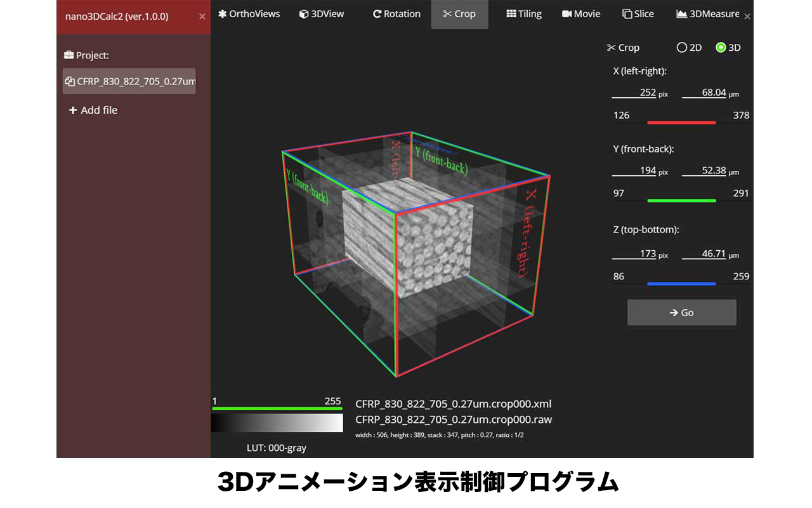This screenshot has height=508, width=812.
Task: Open the Slice tool
Action: [638, 14]
